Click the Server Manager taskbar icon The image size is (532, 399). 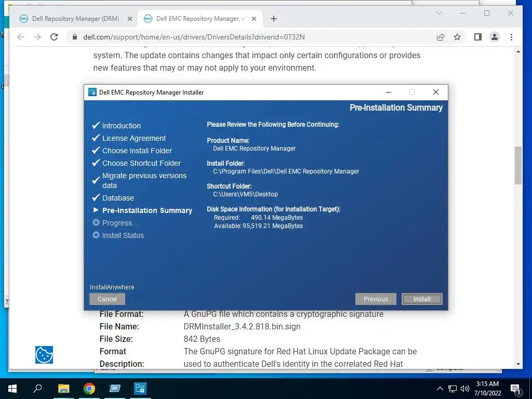(x=115, y=389)
